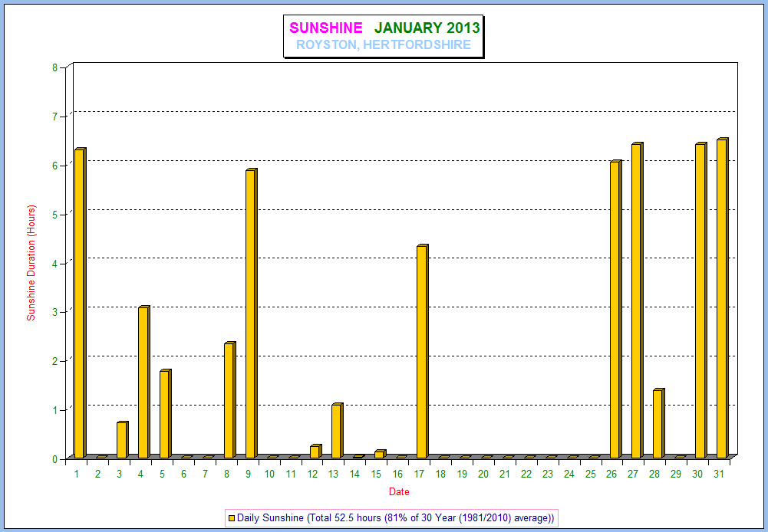Select the small bar for date 12
768x532 pixels.
[x=315, y=452]
